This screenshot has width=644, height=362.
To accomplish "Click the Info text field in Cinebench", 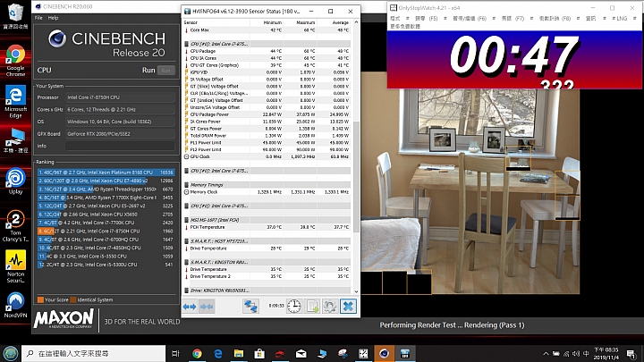I will point(120,146).
